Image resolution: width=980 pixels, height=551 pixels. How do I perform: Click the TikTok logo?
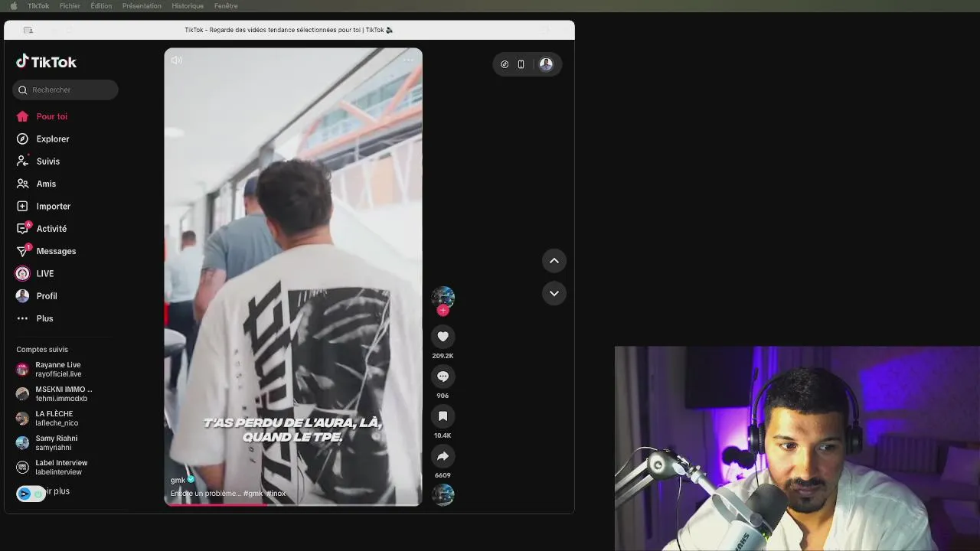(46, 62)
